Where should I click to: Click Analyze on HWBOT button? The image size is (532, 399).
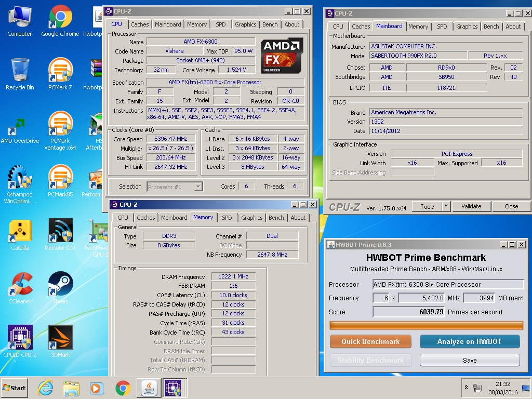pyautogui.click(x=470, y=341)
